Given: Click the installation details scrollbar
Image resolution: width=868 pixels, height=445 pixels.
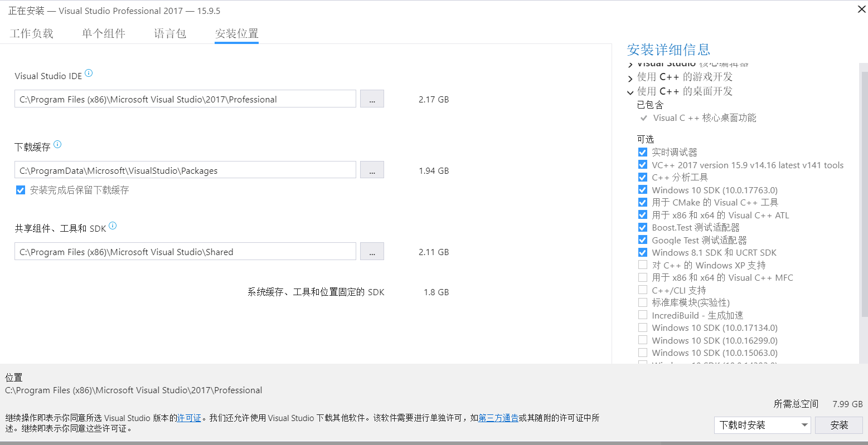Looking at the screenshot, I should (x=864, y=194).
